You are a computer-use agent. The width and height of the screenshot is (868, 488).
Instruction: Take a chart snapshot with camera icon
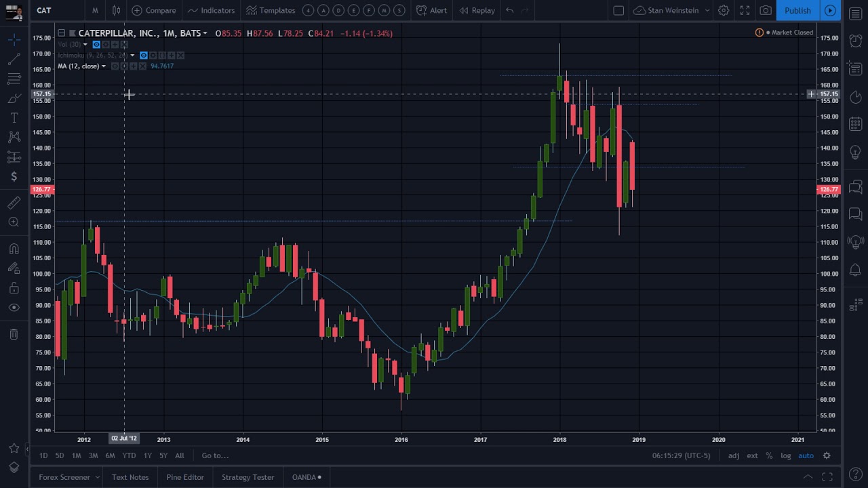click(x=766, y=10)
